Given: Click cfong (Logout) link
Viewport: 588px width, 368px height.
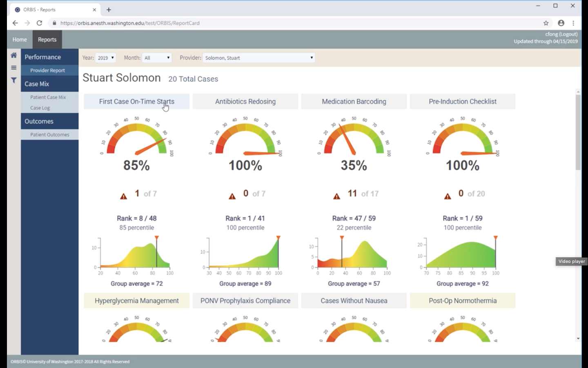Looking at the screenshot, I should coord(561,34).
